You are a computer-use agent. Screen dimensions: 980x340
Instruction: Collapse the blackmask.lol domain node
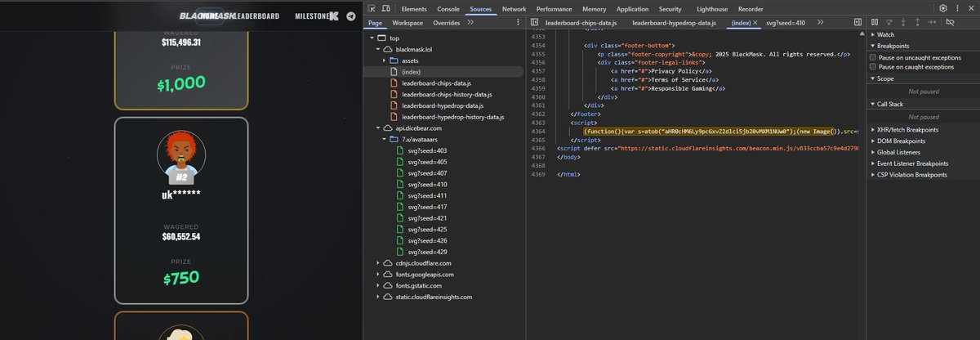click(x=377, y=50)
